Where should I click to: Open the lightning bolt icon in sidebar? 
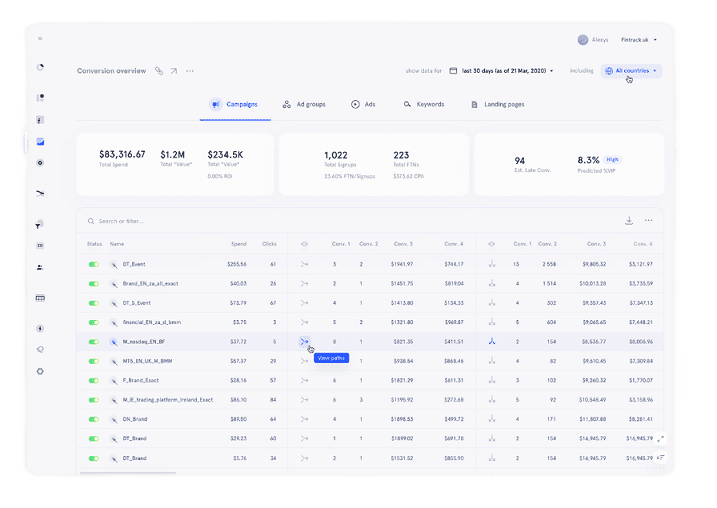coord(40,328)
